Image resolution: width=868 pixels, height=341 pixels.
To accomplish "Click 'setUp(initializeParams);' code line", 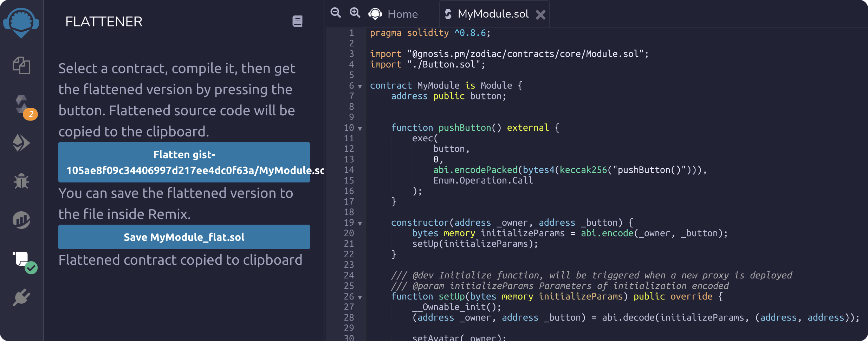I will point(475,244).
